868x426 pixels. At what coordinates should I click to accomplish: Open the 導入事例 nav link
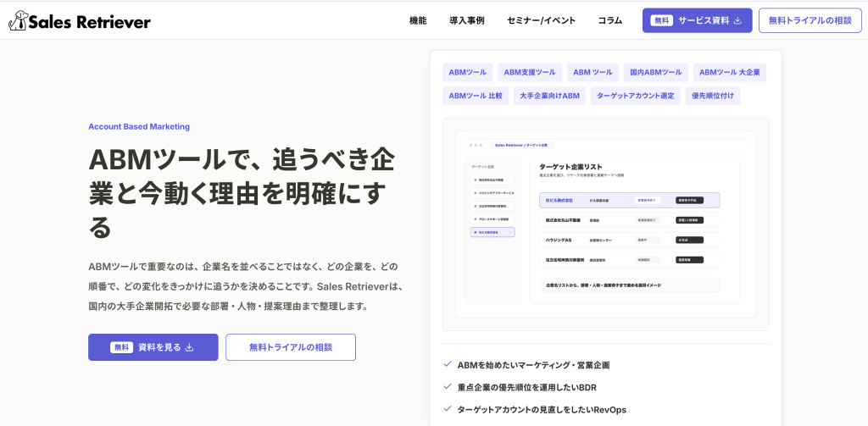(x=467, y=20)
